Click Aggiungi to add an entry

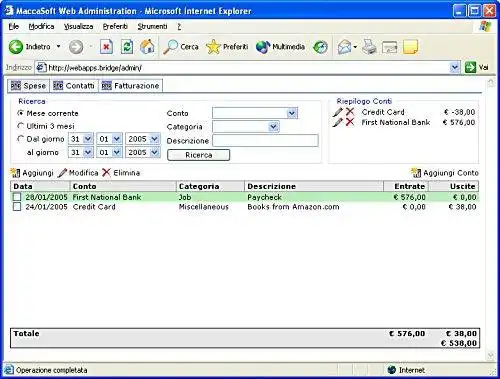click(x=32, y=173)
